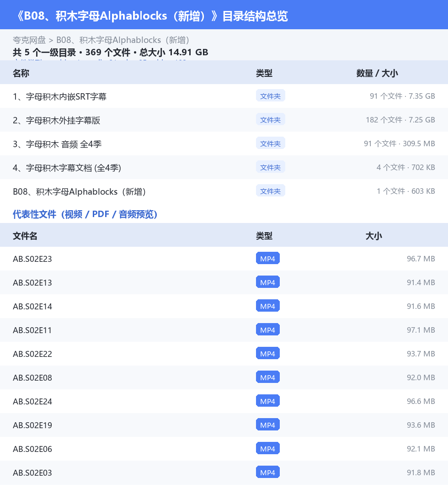Open the folder row B08、积木字母Alphablocks（新增）
448x499 pixels.
click(x=79, y=191)
